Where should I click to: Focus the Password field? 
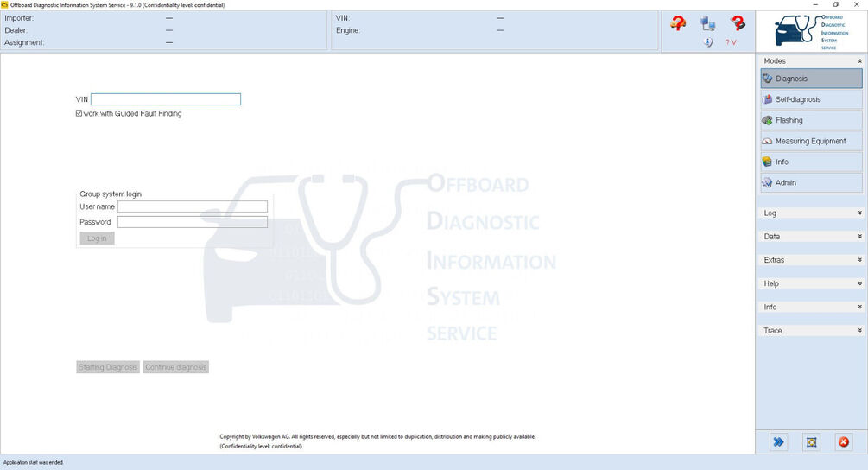tap(192, 222)
